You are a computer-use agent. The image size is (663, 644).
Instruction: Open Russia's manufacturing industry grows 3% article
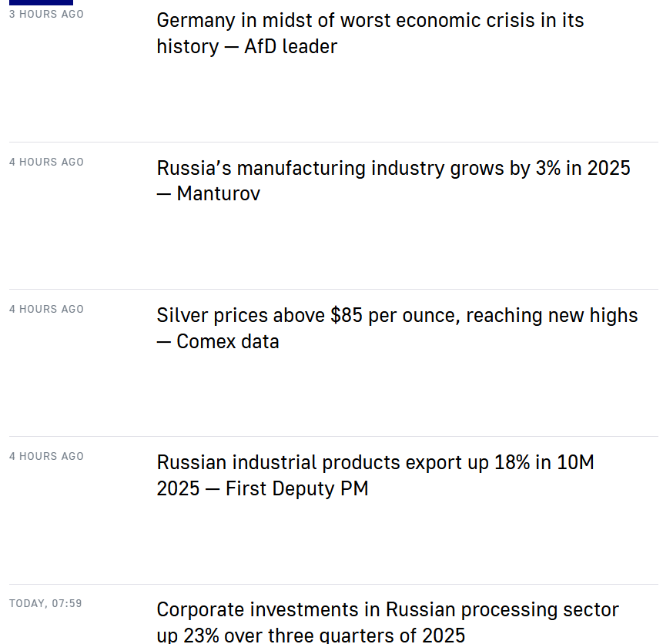(x=393, y=168)
